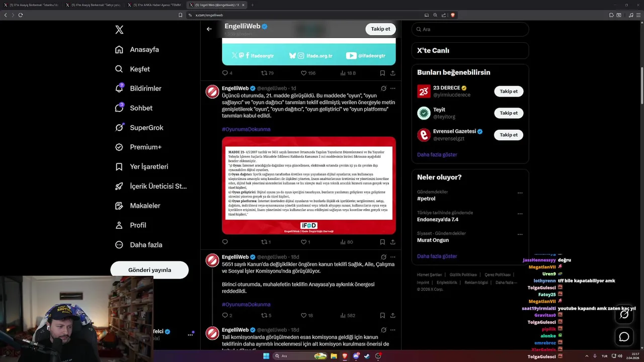Open the Endonezya'da 7.4 trend
The image size is (644, 362).
click(x=438, y=219)
